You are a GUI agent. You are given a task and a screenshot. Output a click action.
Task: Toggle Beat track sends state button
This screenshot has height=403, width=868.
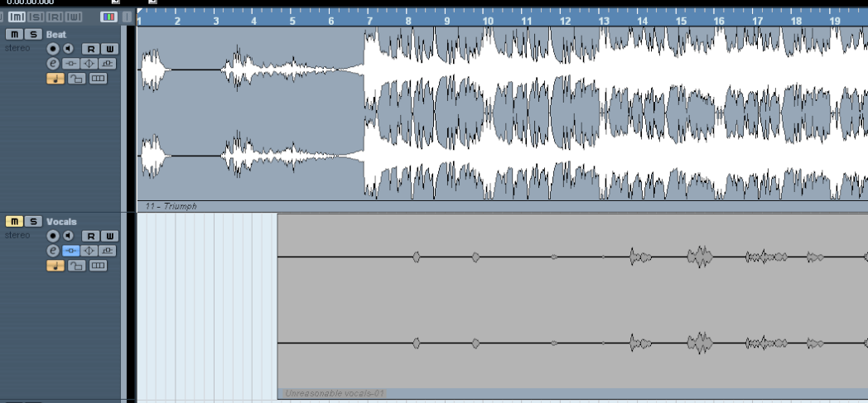(x=108, y=64)
